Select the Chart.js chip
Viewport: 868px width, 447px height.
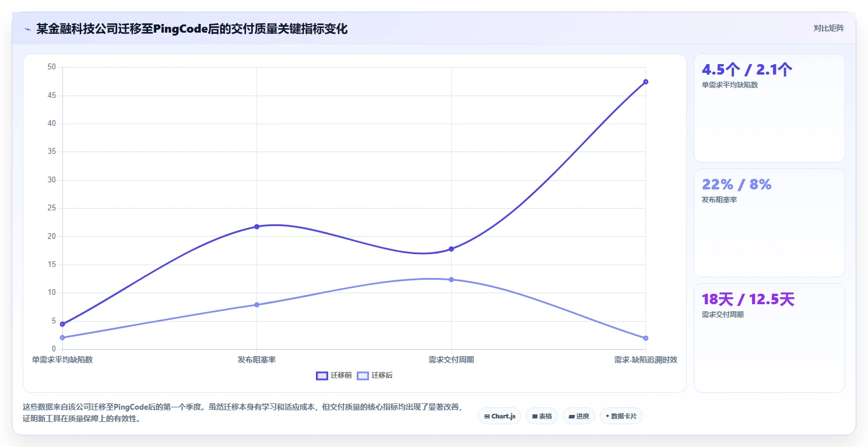[x=500, y=416]
